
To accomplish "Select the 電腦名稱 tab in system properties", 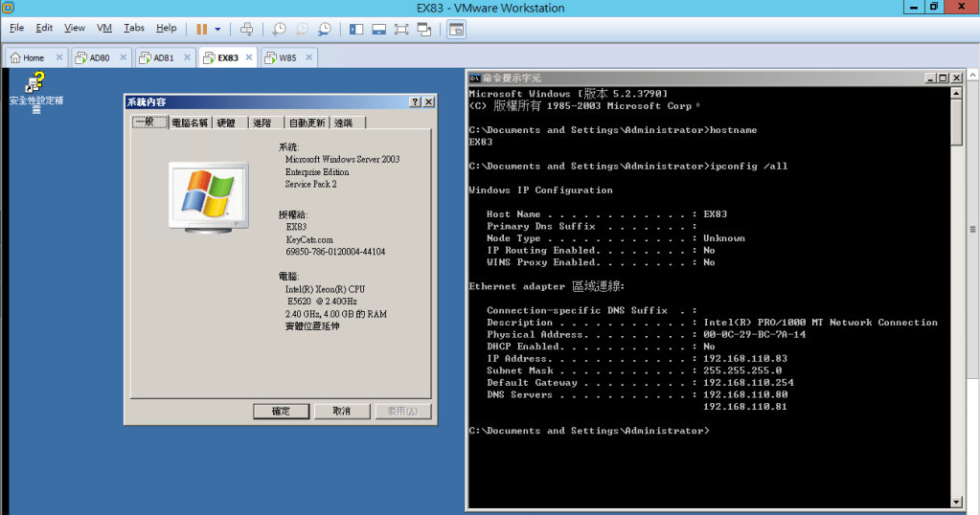I will point(190,123).
